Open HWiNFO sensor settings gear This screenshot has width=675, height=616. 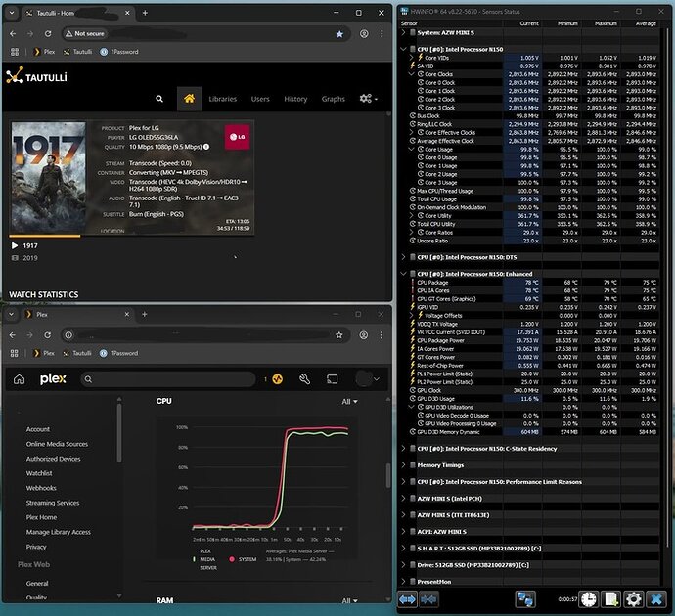coord(634,599)
